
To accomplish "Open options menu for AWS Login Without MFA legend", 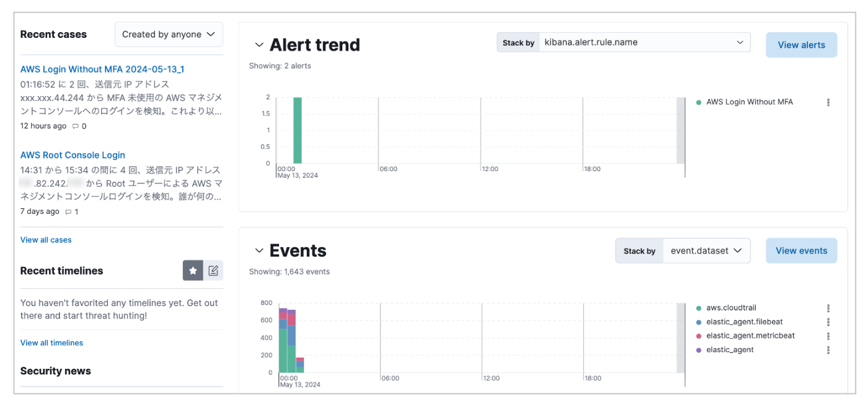I will coord(828,102).
